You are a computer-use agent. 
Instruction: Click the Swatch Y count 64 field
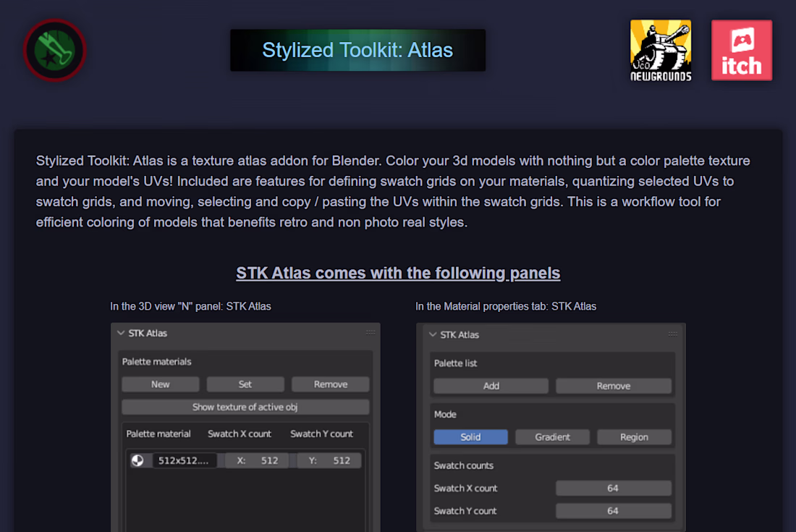click(x=613, y=511)
